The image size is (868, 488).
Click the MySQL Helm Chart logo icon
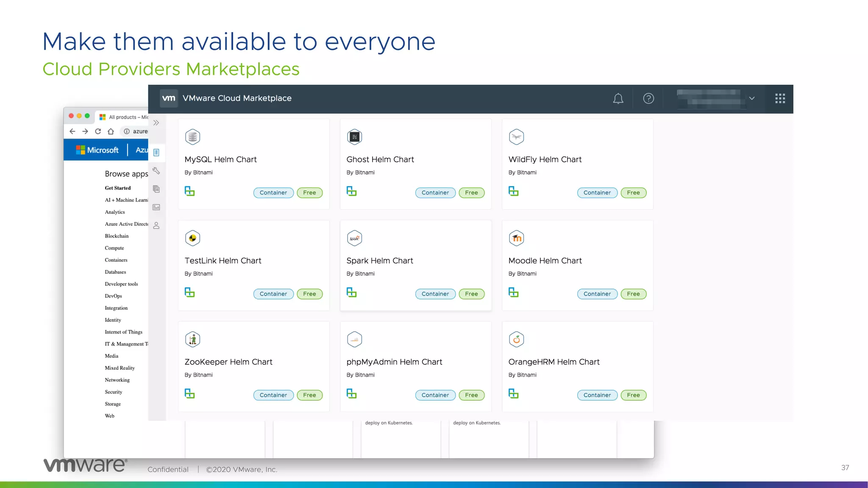click(x=192, y=137)
